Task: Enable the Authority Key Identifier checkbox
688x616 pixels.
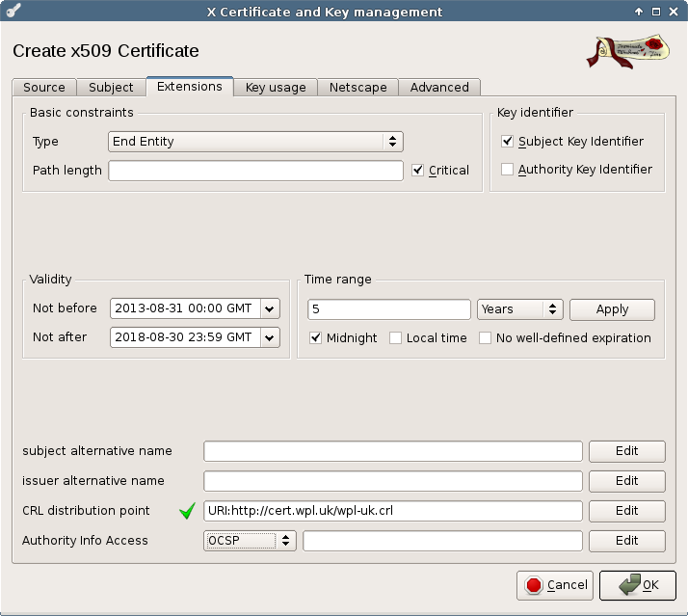Action: pos(508,170)
